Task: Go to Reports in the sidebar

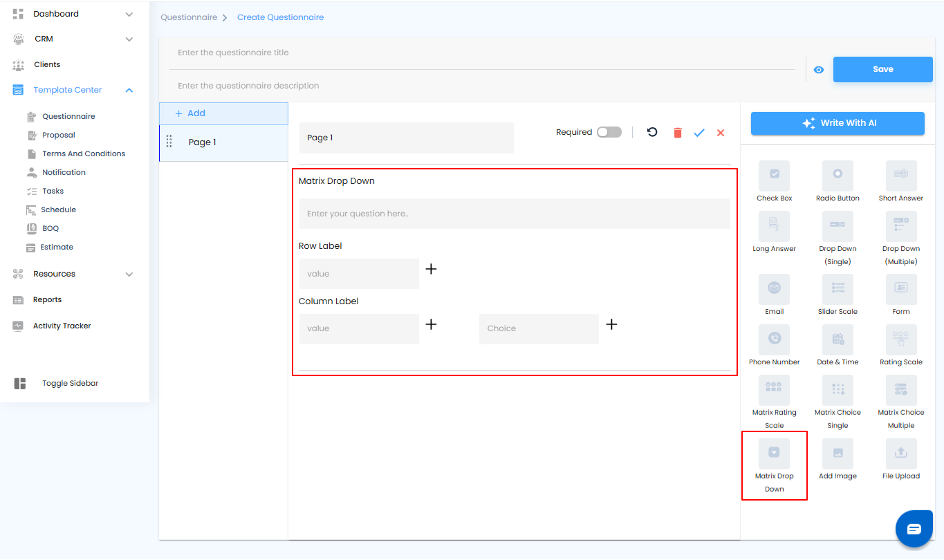Action: (x=47, y=299)
